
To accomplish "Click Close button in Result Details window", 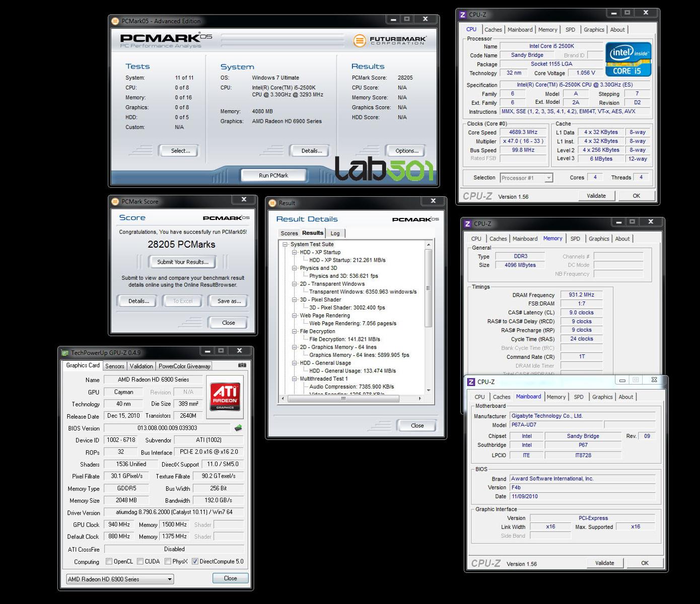I will (x=417, y=425).
